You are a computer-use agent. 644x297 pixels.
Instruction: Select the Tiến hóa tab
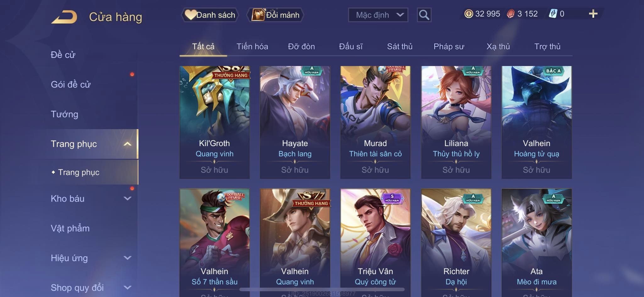click(x=252, y=46)
